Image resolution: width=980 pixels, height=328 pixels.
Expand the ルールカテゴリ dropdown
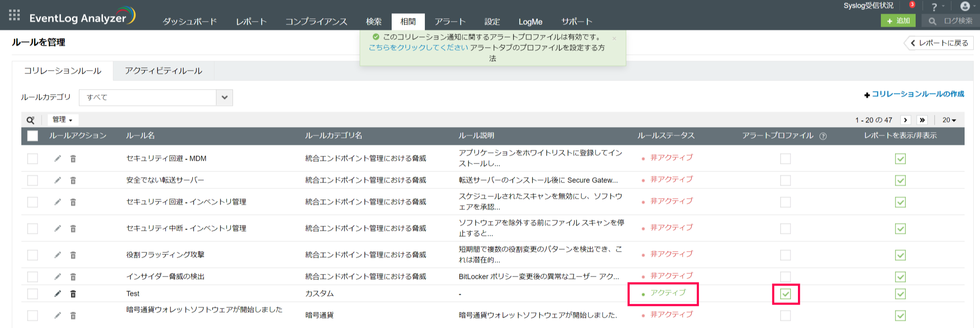tap(224, 98)
